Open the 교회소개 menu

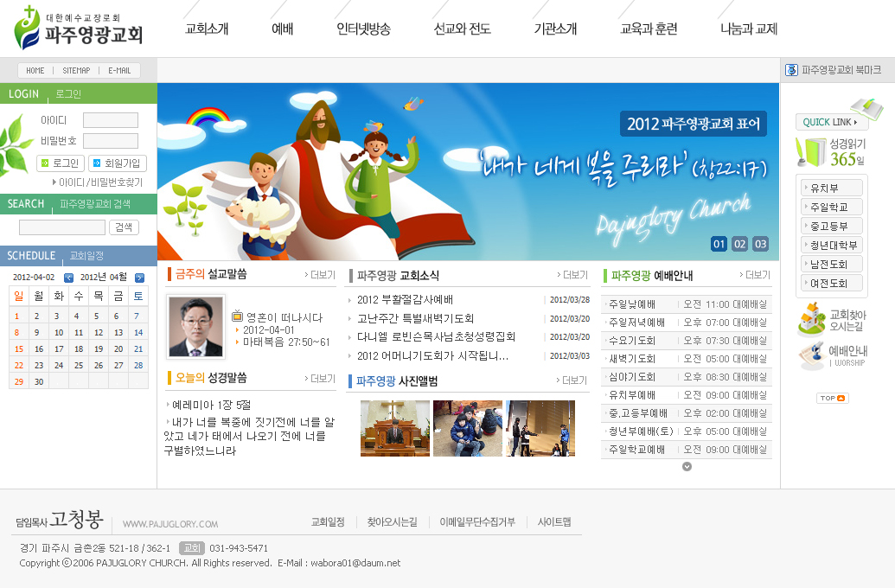[207, 29]
